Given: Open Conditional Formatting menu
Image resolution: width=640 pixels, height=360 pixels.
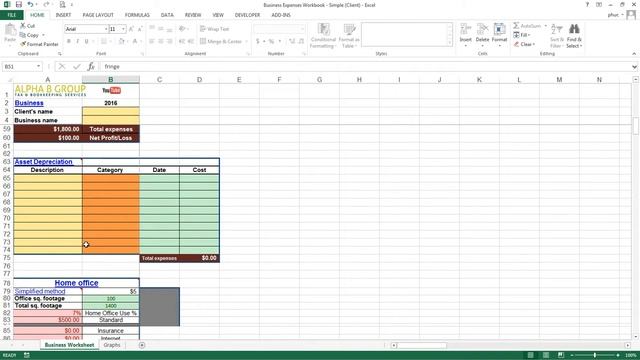Looking at the screenshot, I should [x=323, y=36].
